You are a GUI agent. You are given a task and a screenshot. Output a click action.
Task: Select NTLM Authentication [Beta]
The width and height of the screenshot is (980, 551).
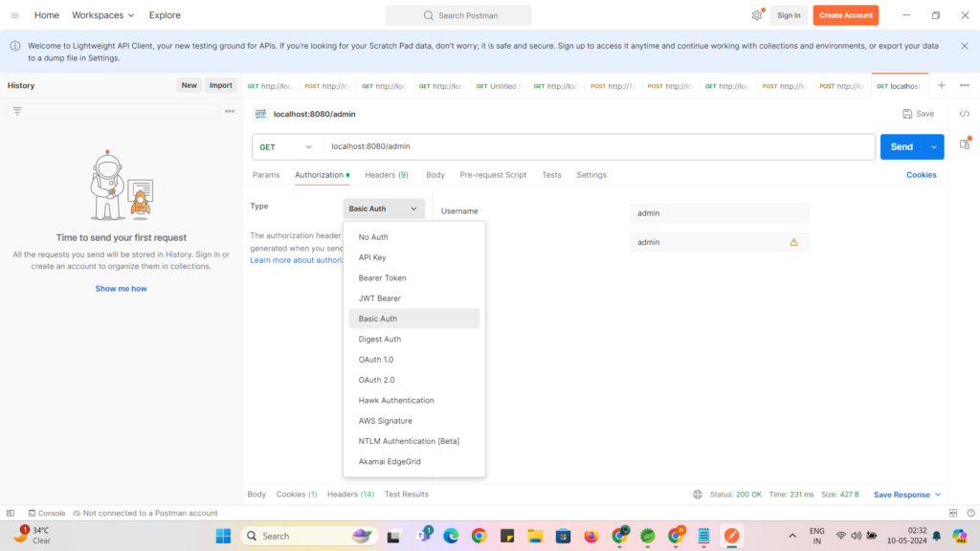[x=413, y=441]
